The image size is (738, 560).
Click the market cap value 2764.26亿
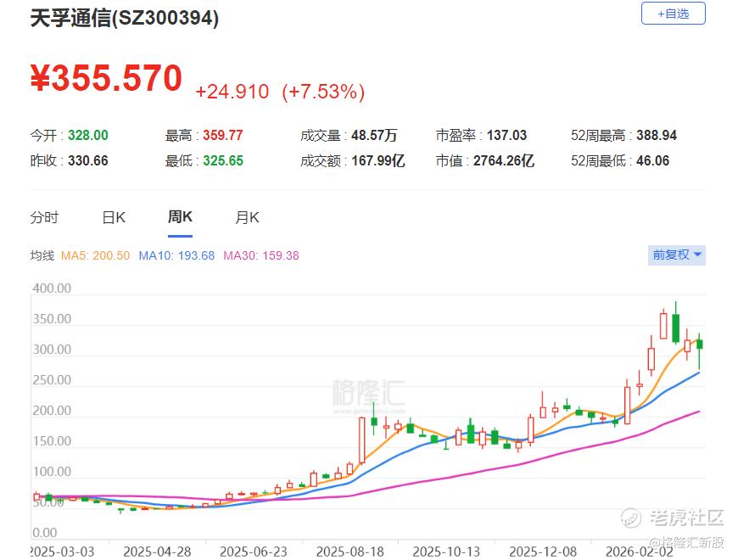point(504,161)
